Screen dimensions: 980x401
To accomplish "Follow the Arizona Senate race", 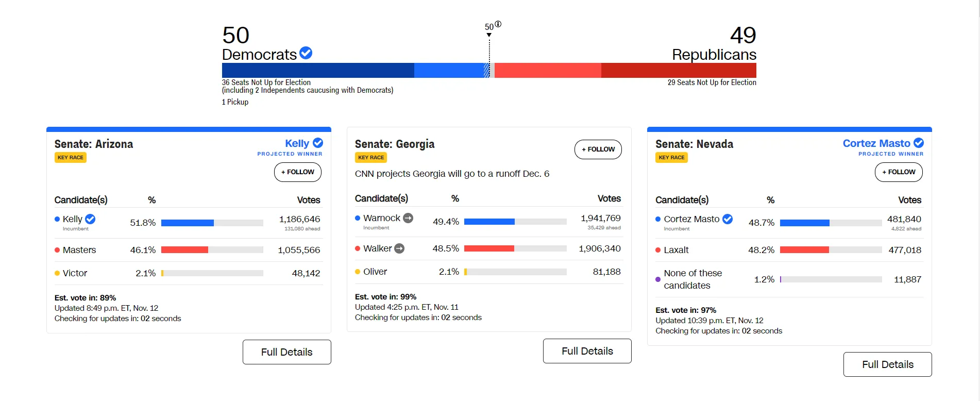I will [x=298, y=172].
